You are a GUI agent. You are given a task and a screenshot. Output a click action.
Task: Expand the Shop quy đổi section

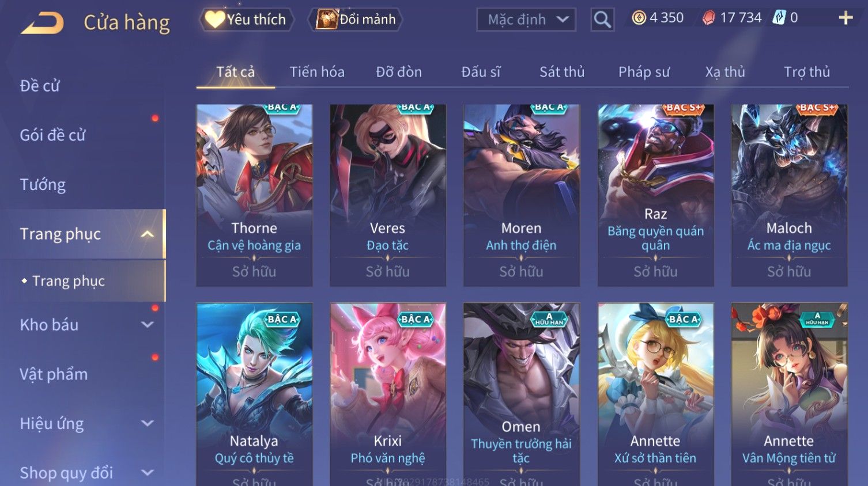click(x=148, y=473)
